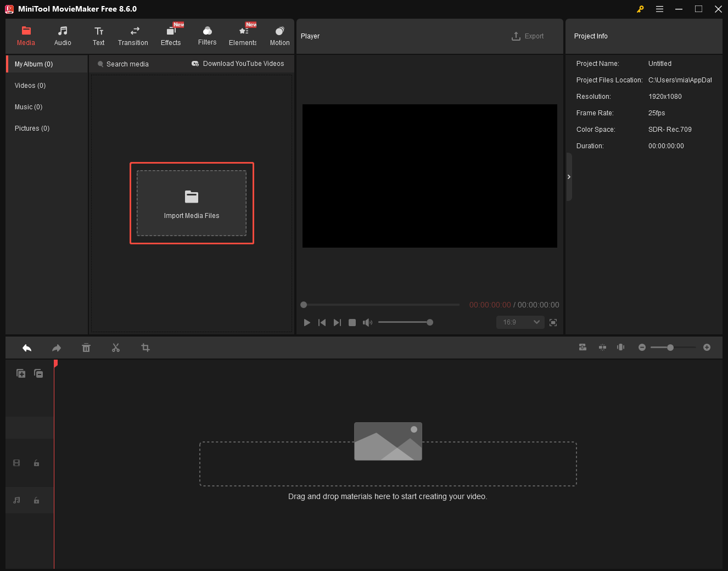This screenshot has height=571, width=728.
Task: Click Import Media Files box
Action: coord(192,203)
